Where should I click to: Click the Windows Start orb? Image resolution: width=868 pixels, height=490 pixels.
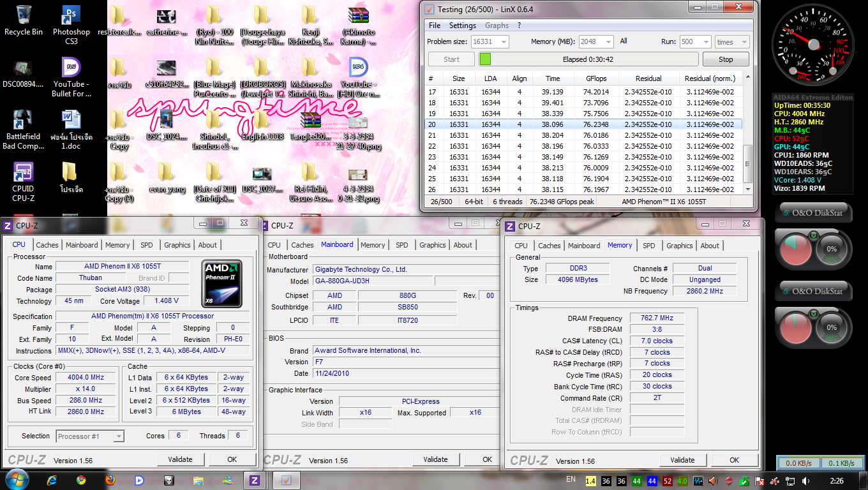tap(16, 479)
